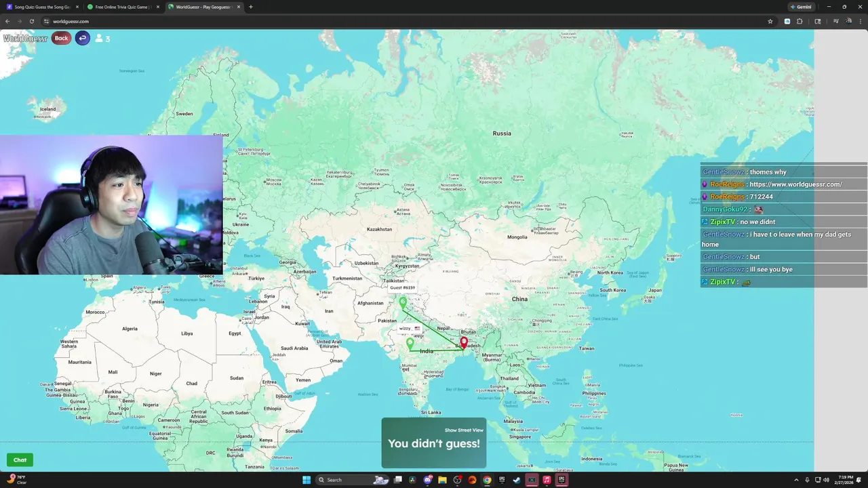Viewport: 868px width, 488px height.
Task: Close the WorldGuessr tab
Action: tap(239, 7)
